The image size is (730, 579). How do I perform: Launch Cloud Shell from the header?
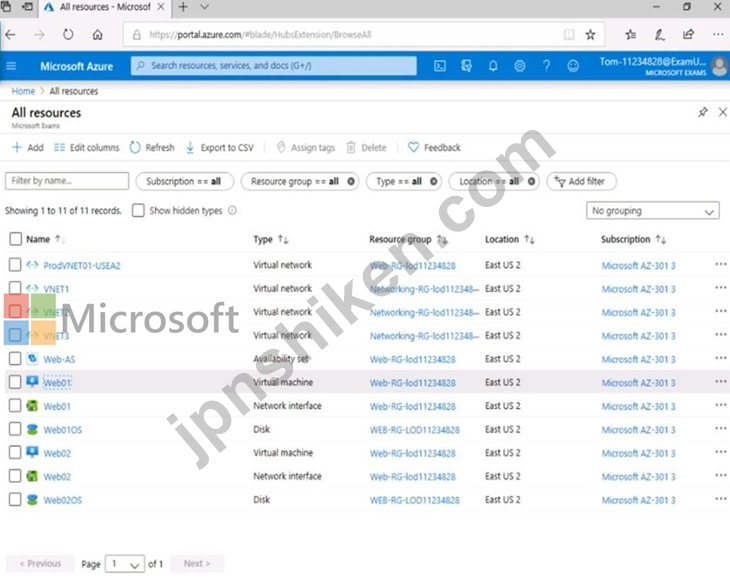coord(439,66)
